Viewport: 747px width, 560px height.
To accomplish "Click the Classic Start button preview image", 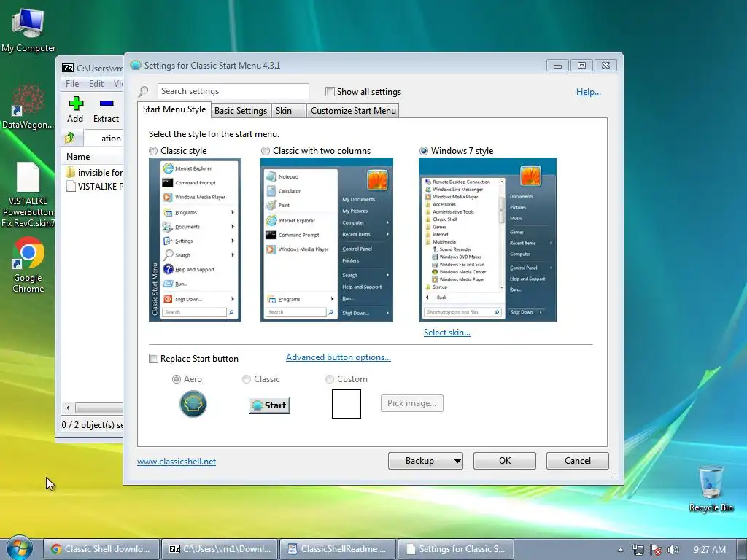I will click(x=269, y=405).
